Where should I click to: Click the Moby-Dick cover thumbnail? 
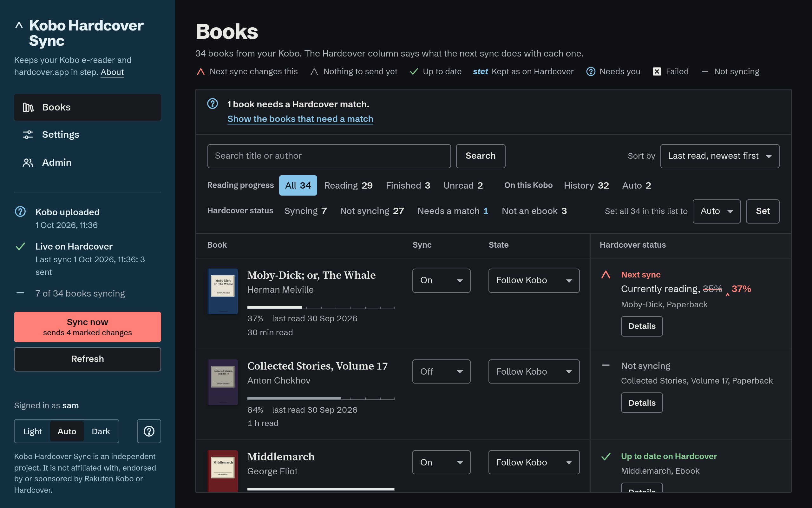pyautogui.click(x=223, y=291)
